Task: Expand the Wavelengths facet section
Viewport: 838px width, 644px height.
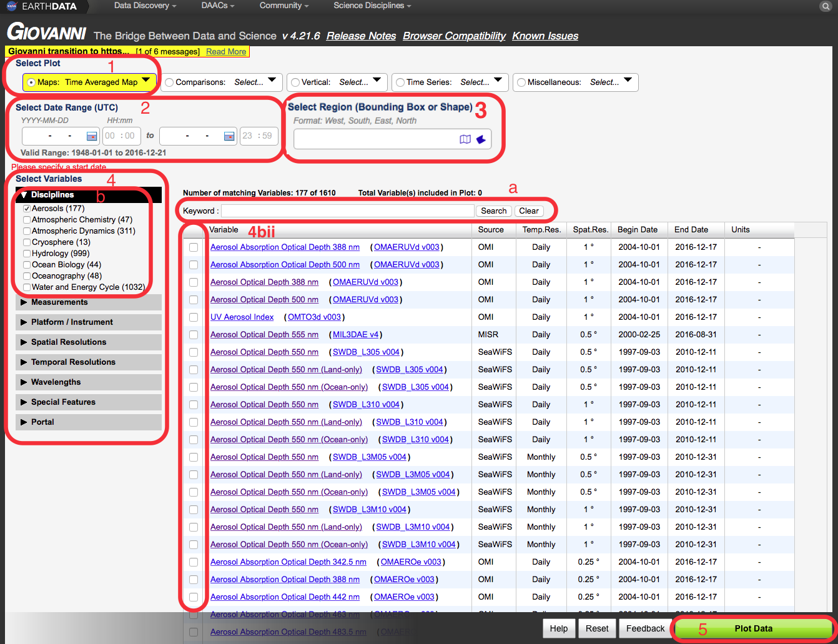Action: [89, 382]
